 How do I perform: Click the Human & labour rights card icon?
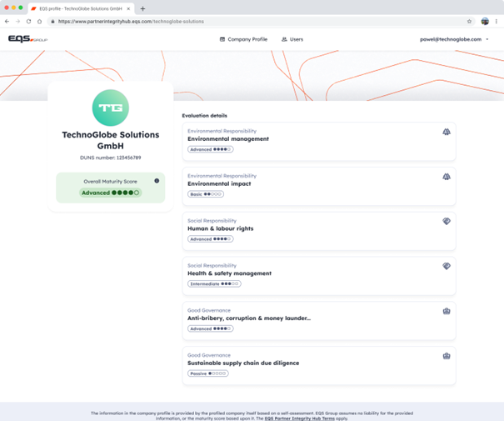(447, 221)
